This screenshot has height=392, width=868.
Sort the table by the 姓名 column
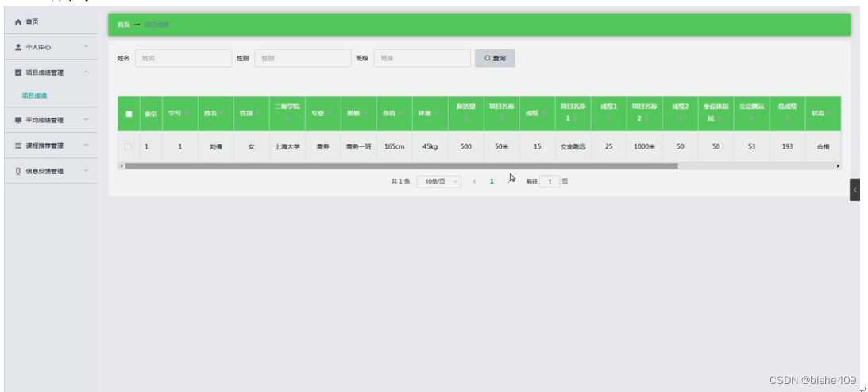(x=222, y=113)
